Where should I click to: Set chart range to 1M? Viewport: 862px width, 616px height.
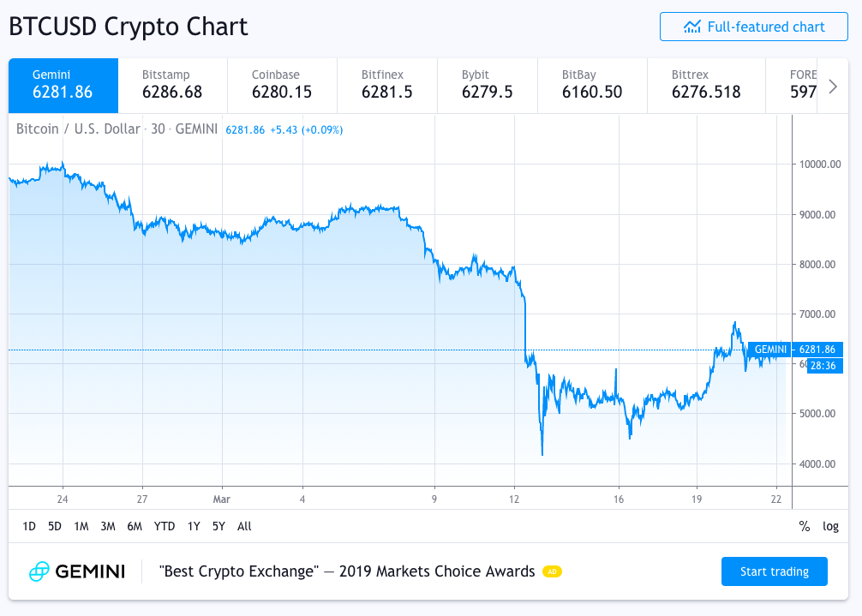[81, 526]
